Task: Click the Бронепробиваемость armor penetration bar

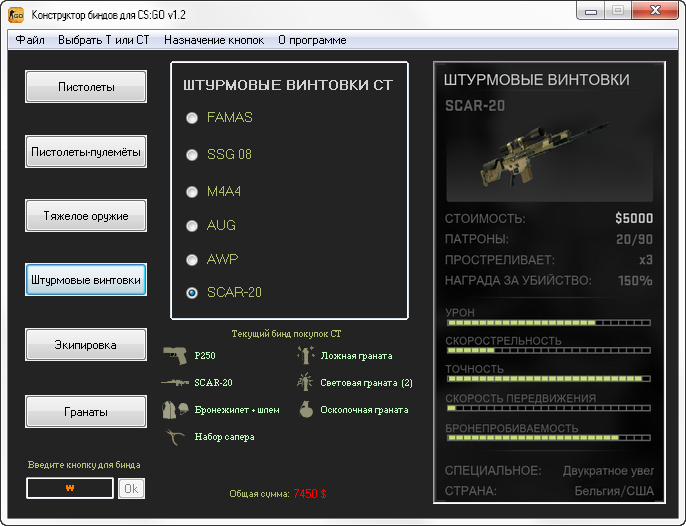Action: tap(549, 438)
